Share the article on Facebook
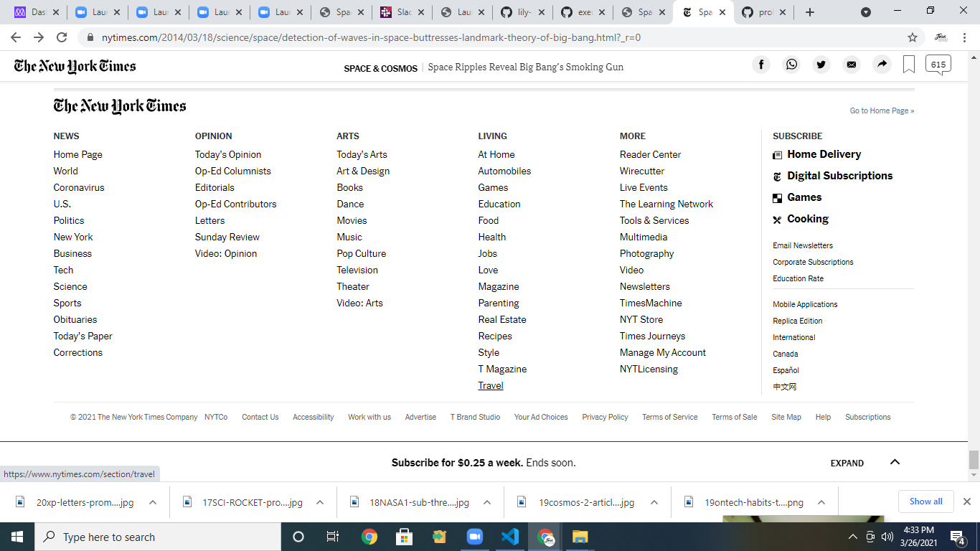 pos(761,64)
